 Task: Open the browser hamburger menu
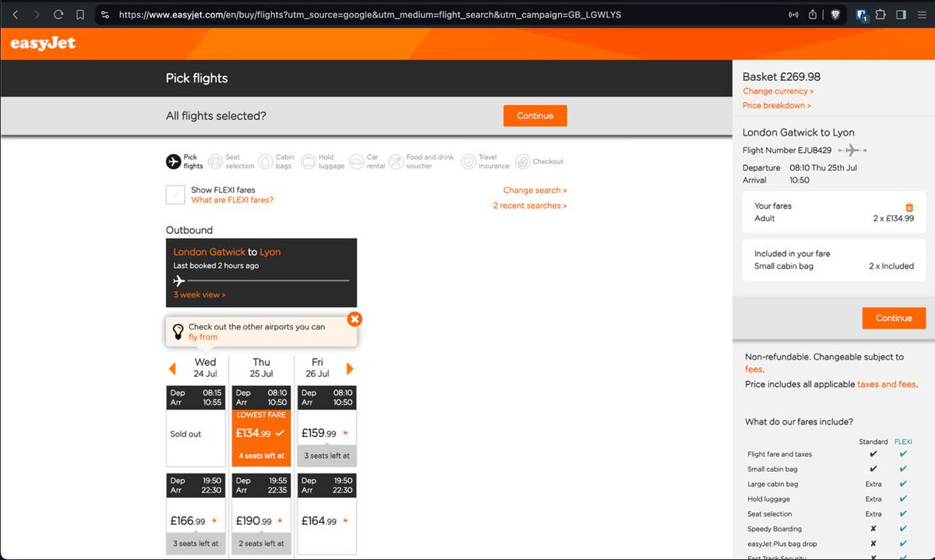pyautogui.click(x=922, y=14)
